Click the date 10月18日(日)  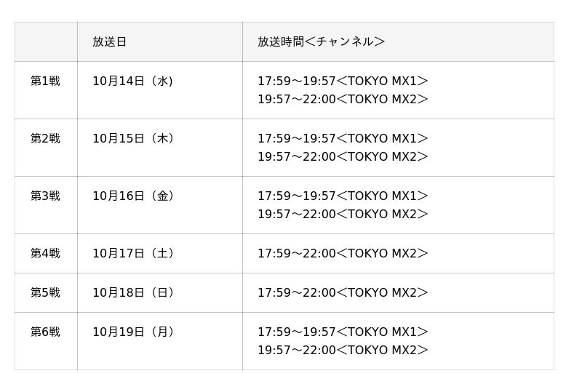coord(133,293)
